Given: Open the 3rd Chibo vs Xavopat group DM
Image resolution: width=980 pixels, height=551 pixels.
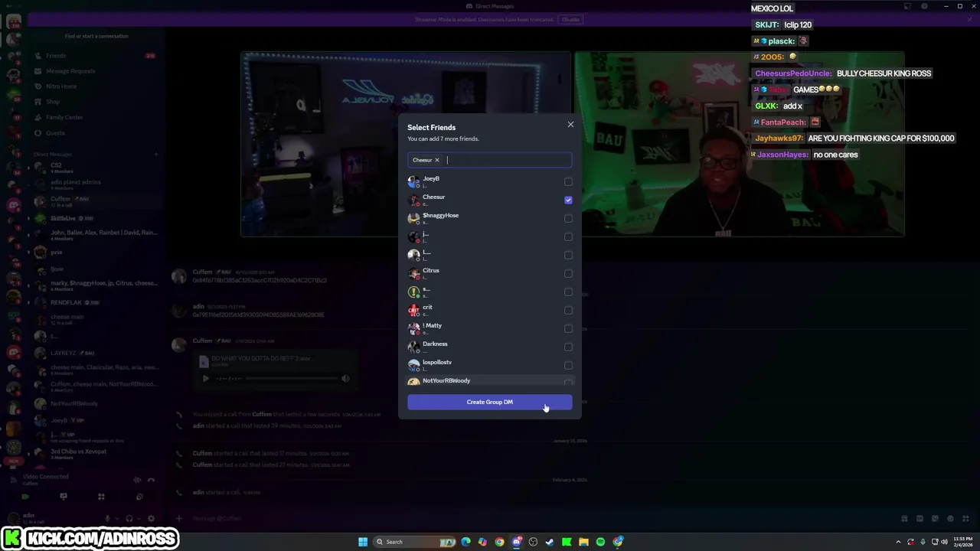Looking at the screenshot, I should tap(95, 454).
